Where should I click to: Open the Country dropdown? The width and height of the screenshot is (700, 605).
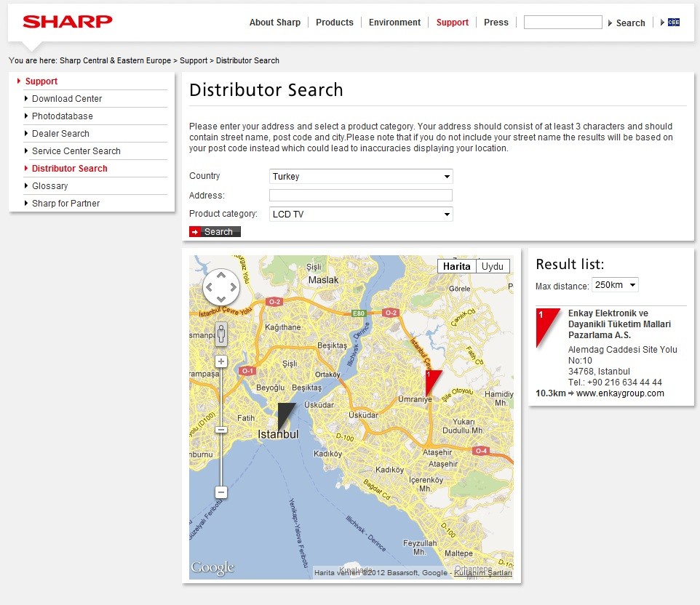(x=361, y=177)
